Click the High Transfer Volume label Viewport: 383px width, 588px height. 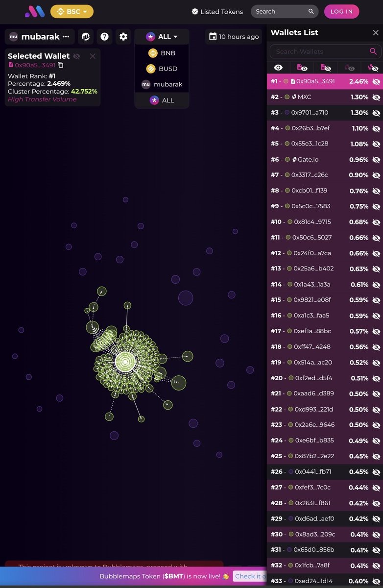pyautogui.click(x=42, y=99)
